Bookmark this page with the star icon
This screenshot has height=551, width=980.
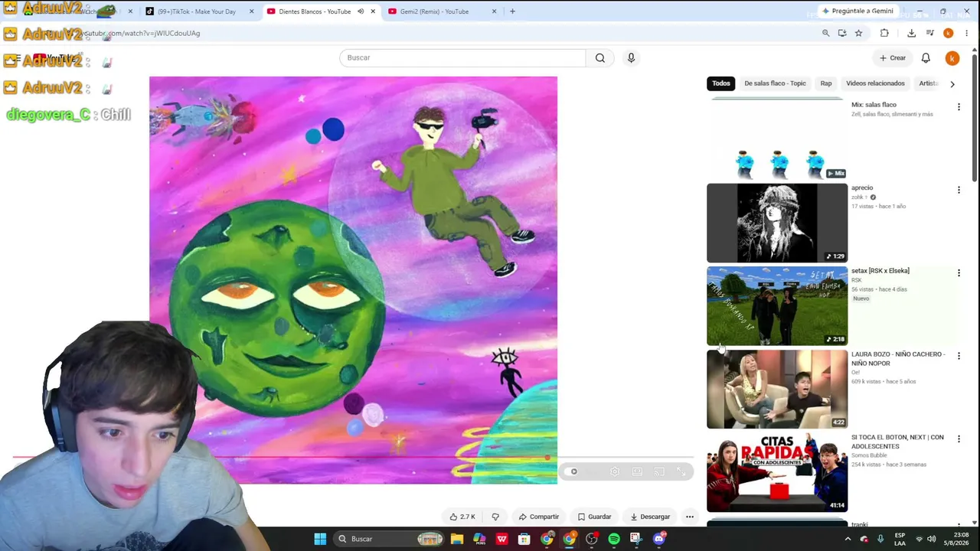858,33
